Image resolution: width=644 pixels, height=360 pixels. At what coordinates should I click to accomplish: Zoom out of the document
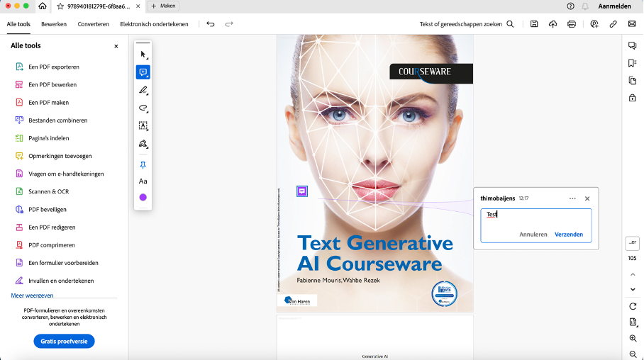click(x=633, y=354)
